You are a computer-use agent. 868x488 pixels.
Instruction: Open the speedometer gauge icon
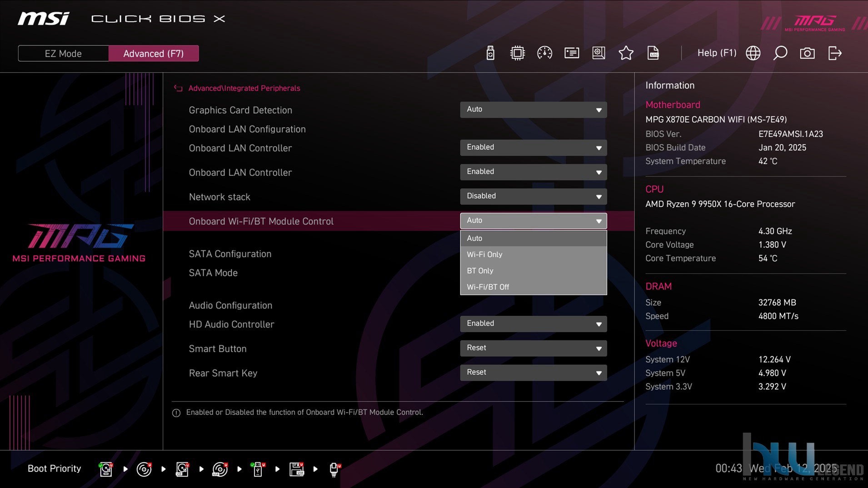click(x=544, y=53)
